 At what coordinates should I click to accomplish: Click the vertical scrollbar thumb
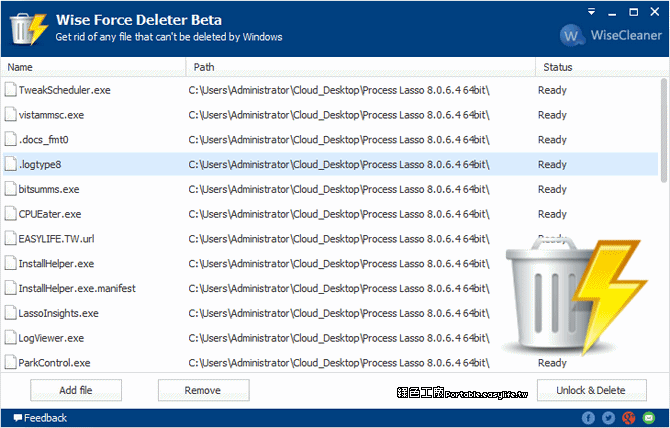(664, 130)
